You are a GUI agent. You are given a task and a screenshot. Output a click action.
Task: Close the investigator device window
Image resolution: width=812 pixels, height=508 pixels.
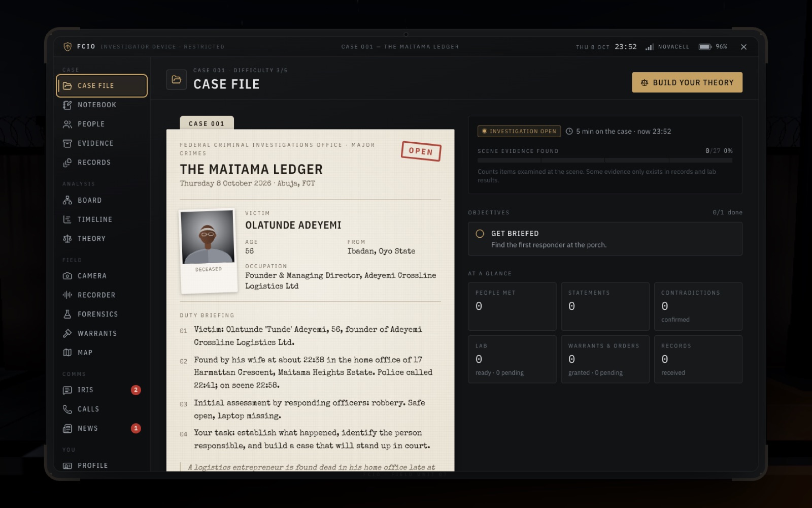tap(743, 47)
